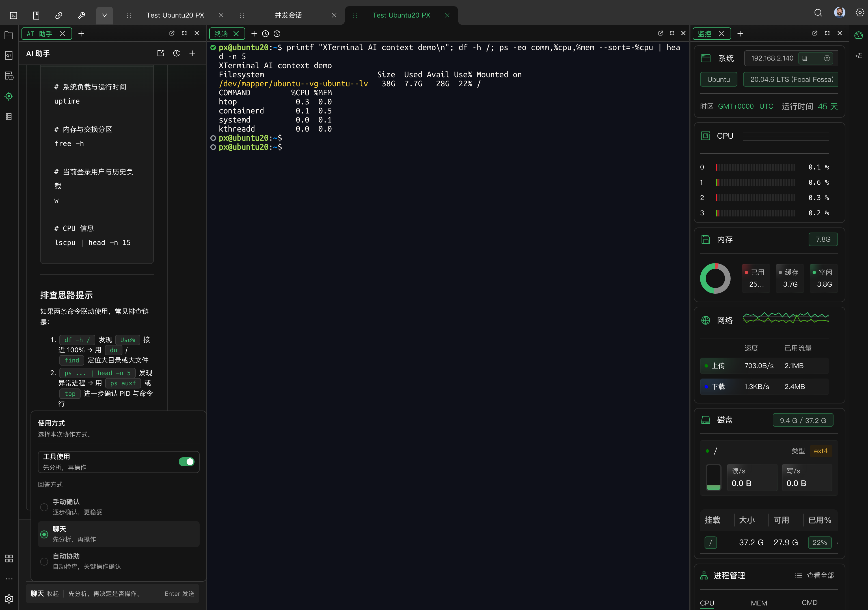Add a new terminal tab next to 终端
868x610 pixels.
(x=254, y=34)
